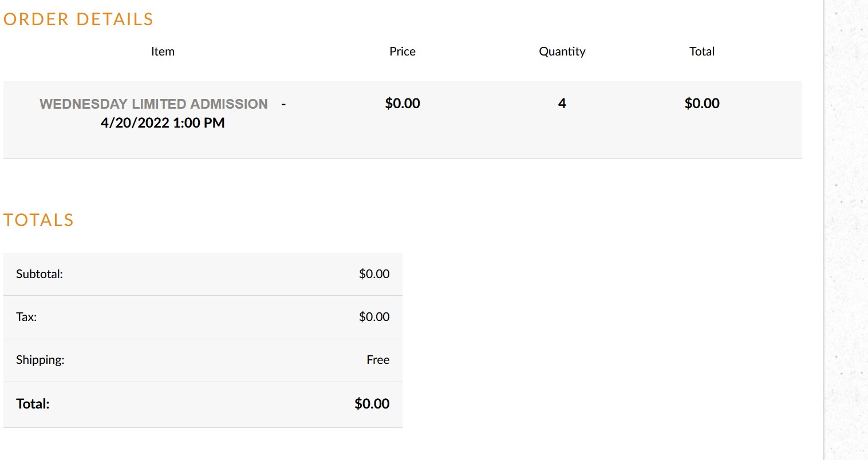868x460 pixels.
Task: Click the Free shipping value
Action: (x=378, y=360)
